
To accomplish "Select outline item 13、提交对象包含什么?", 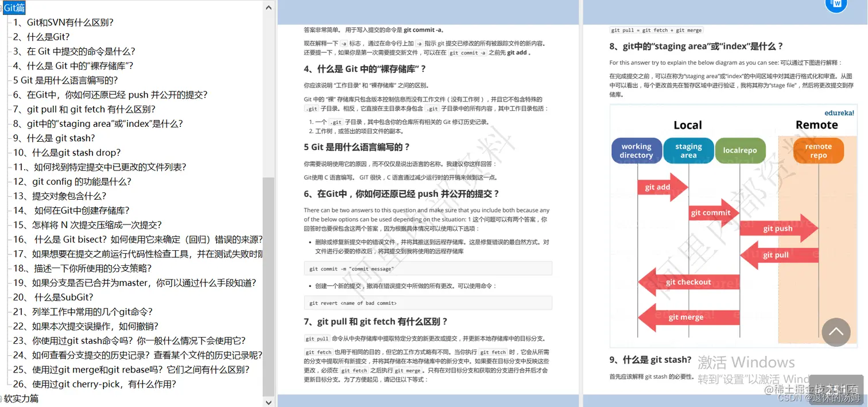I will tap(60, 196).
